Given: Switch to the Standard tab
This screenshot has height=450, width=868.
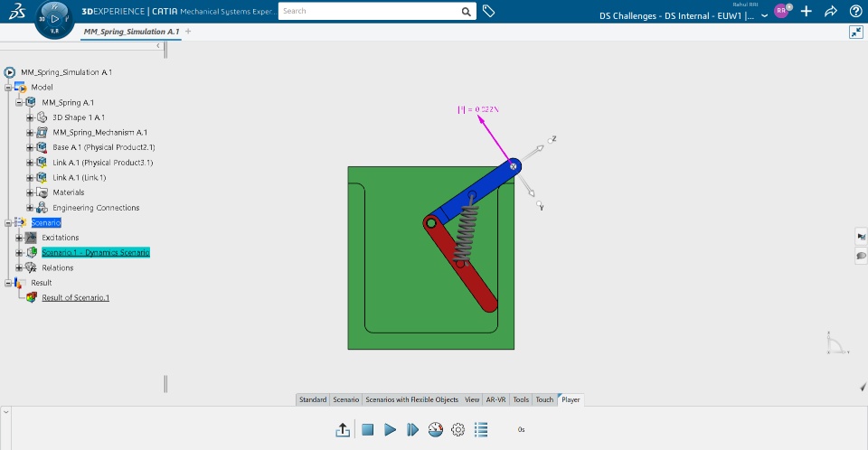Looking at the screenshot, I should (313, 399).
